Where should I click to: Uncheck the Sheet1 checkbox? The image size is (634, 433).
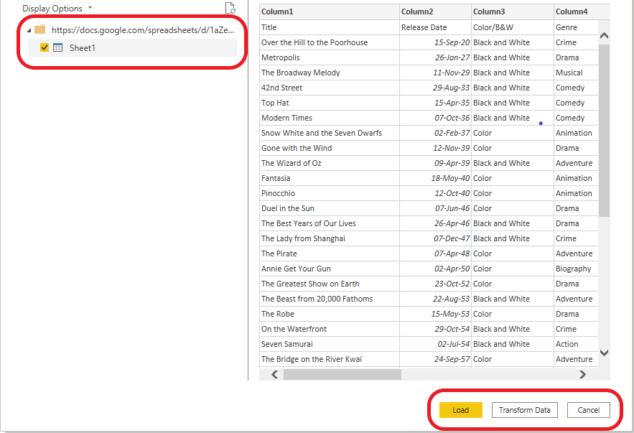[x=44, y=48]
